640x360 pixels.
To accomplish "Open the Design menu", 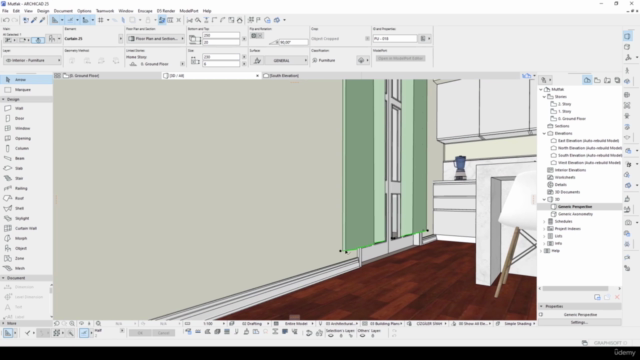I will point(43,11).
